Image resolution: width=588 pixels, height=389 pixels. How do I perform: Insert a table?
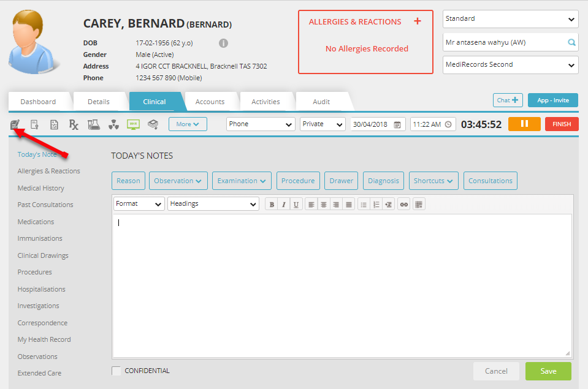pyautogui.click(x=419, y=205)
